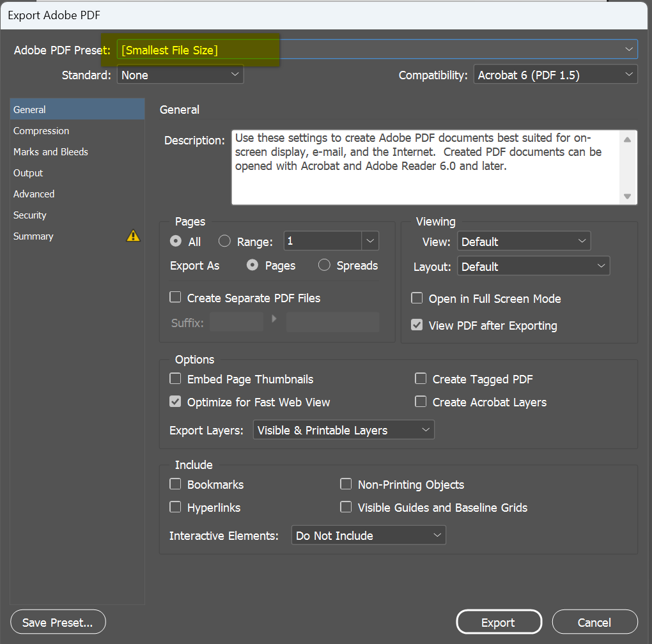
Task: Open the Export Layers dropdown
Action: [343, 430]
